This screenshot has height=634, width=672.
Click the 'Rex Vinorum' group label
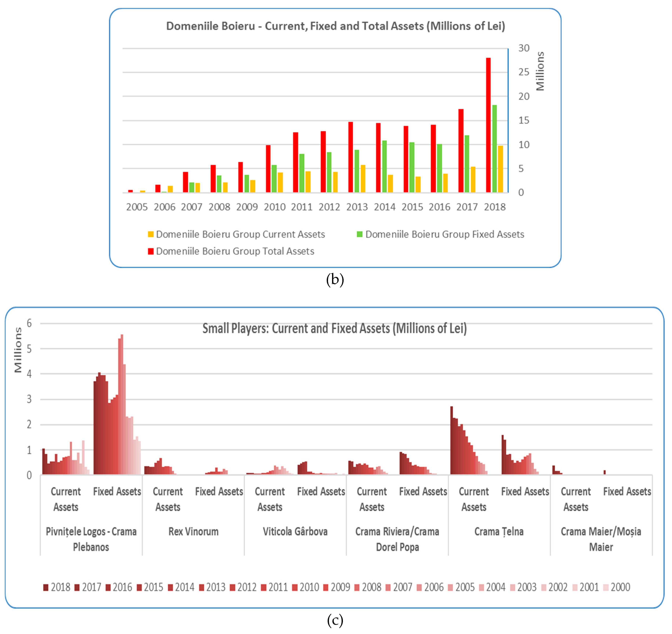pos(193,532)
